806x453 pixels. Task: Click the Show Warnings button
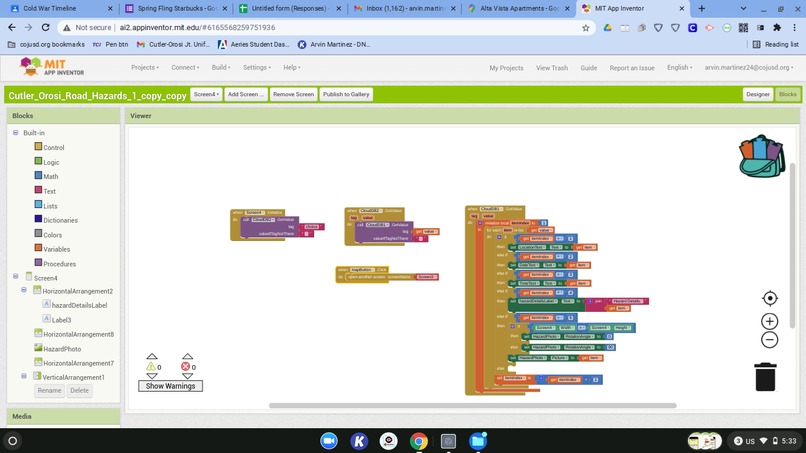(x=170, y=386)
